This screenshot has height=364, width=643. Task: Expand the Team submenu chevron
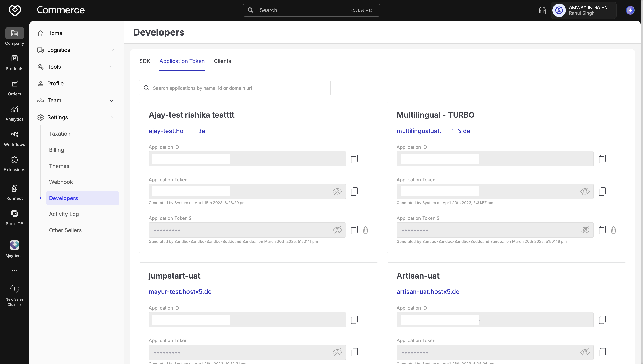pyautogui.click(x=111, y=101)
